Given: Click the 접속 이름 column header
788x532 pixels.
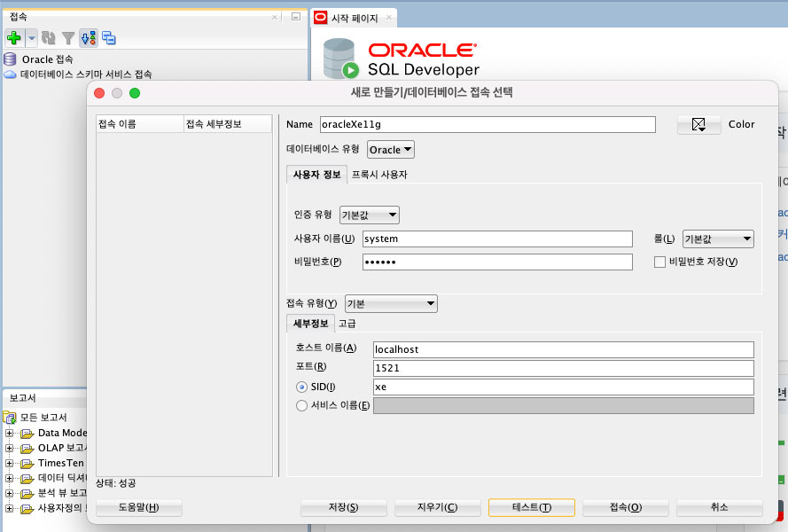Looking at the screenshot, I should (x=140, y=124).
